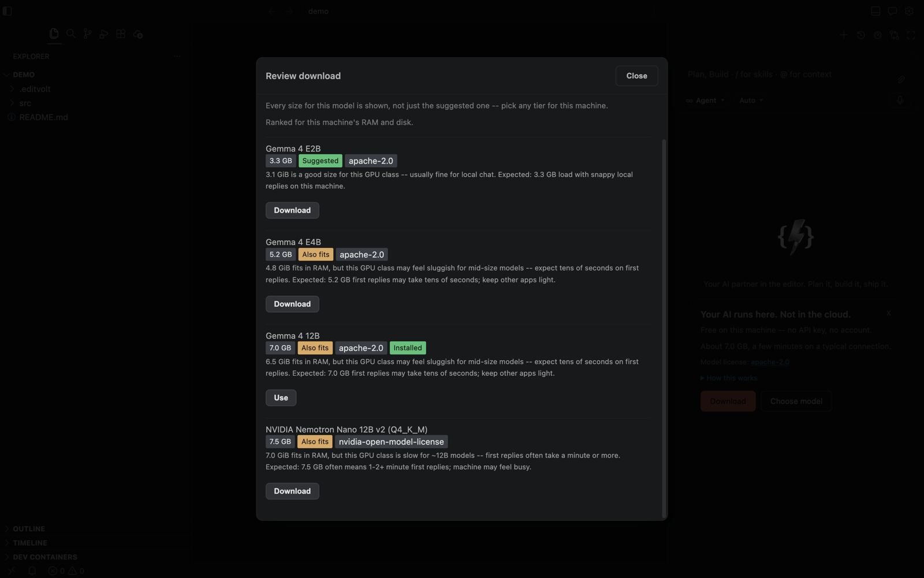Click the 7.5 GB size badge

280,442
